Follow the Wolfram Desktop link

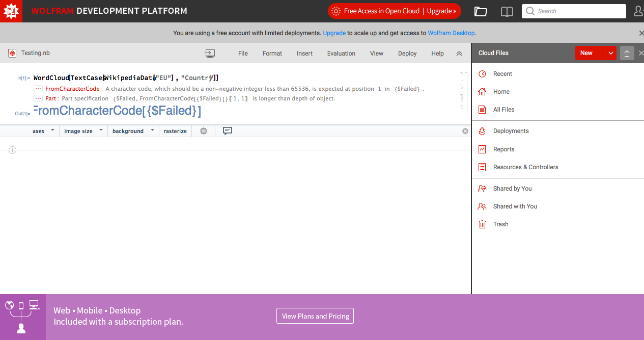point(451,33)
